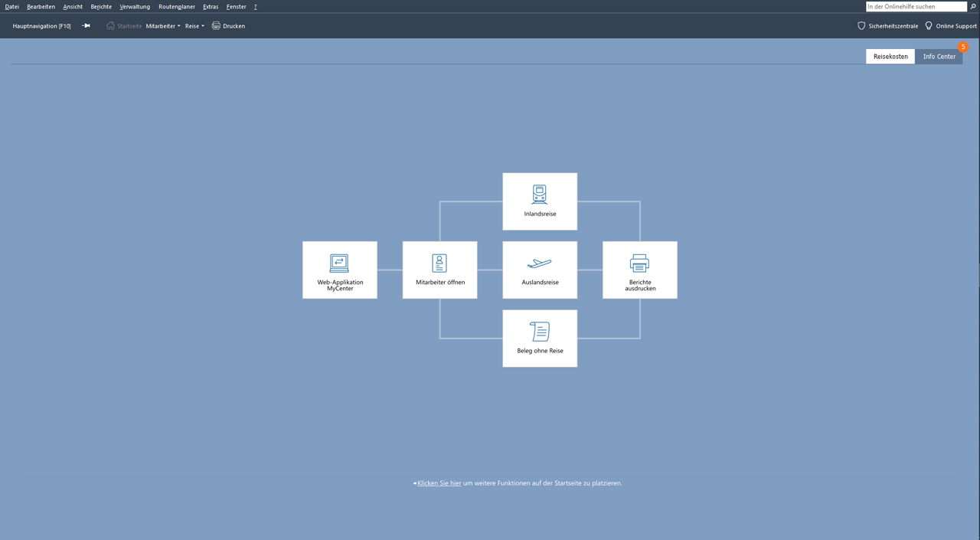Click the Hauptnavigation [F10] button
This screenshot has width=980, height=540.
pos(42,26)
